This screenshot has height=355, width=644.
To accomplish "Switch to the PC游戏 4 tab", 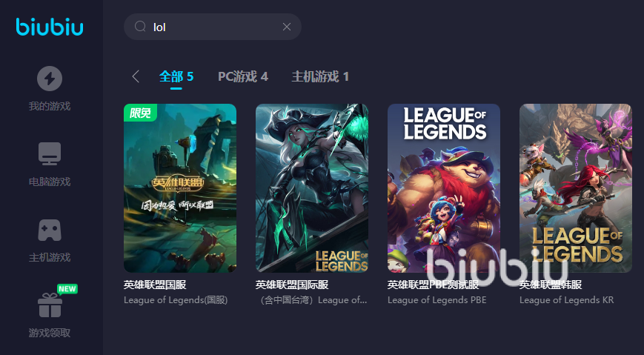I will tap(243, 76).
